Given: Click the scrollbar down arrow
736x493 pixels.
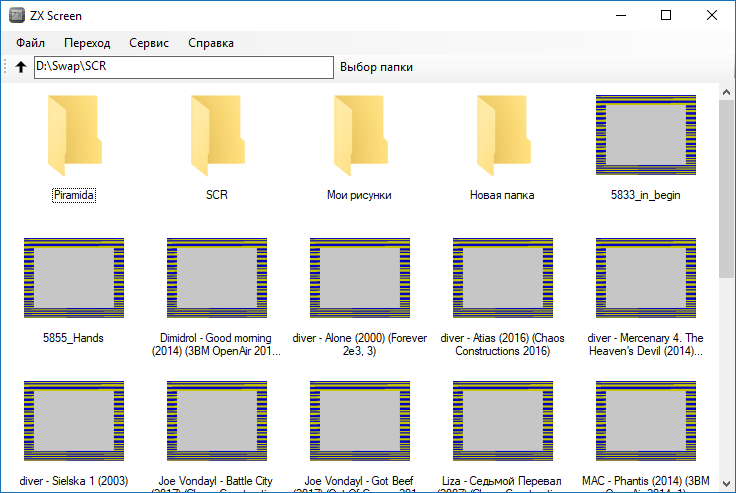Looking at the screenshot, I should [x=726, y=484].
